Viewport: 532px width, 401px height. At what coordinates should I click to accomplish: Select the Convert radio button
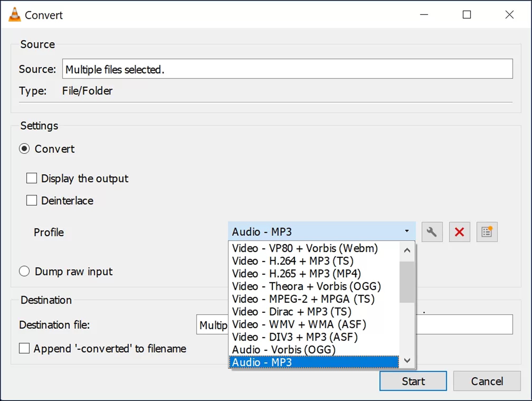pyautogui.click(x=24, y=149)
